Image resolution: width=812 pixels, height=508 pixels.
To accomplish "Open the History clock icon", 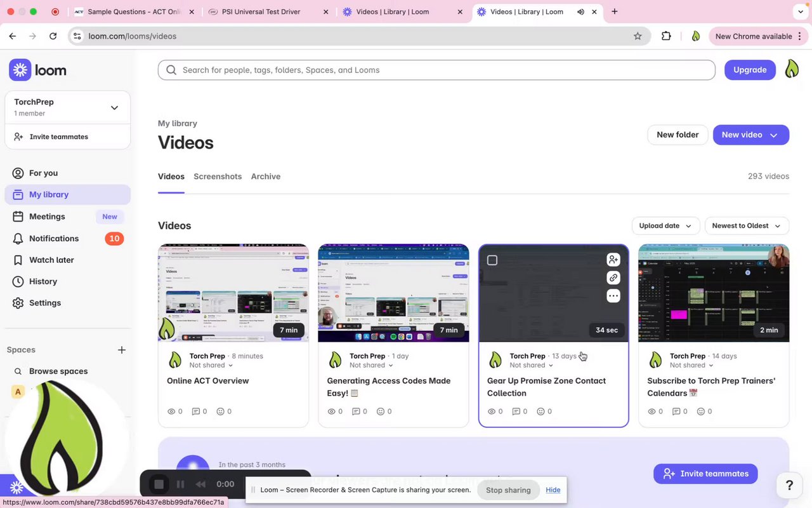I will (x=18, y=281).
